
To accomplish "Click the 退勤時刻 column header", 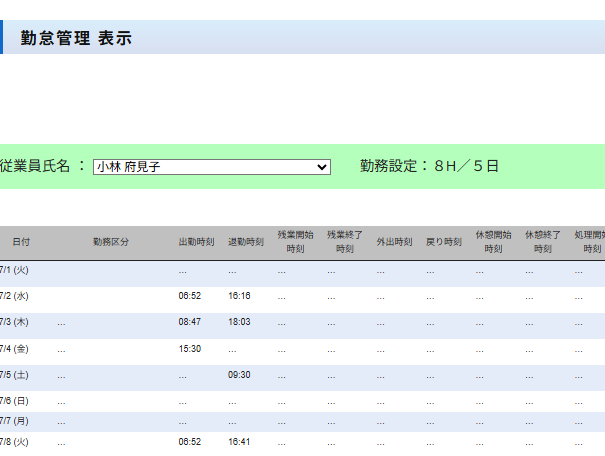I will point(245,242).
